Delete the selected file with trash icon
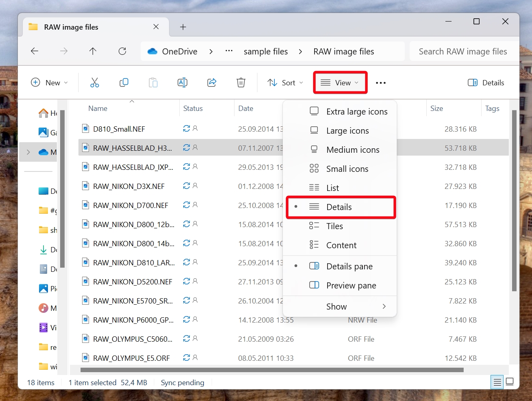Image resolution: width=532 pixels, height=401 pixels. (241, 82)
